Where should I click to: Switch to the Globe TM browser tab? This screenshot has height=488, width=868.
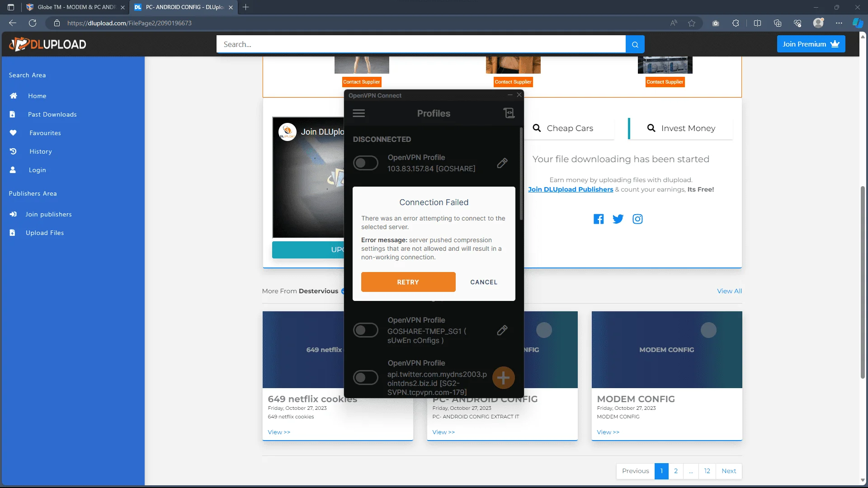(x=76, y=7)
